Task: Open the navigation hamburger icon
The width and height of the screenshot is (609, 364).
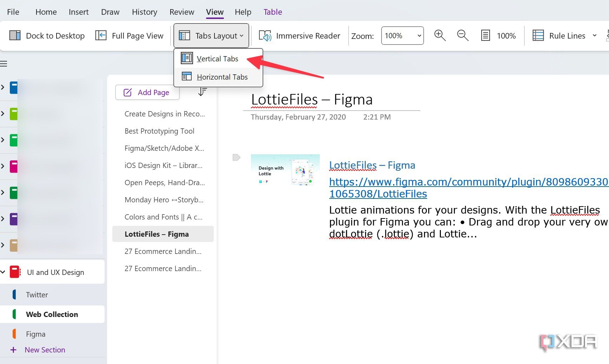Action: [x=5, y=63]
